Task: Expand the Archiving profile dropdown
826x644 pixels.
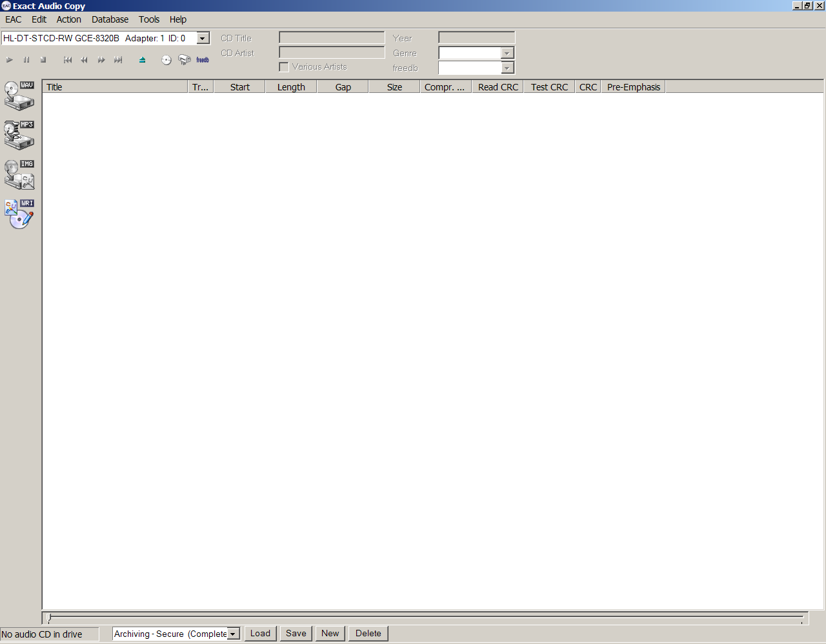Action: [x=233, y=634]
